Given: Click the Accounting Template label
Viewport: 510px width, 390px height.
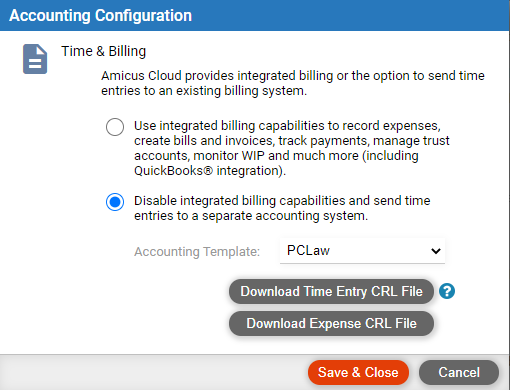Looking at the screenshot, I should 197,251.
